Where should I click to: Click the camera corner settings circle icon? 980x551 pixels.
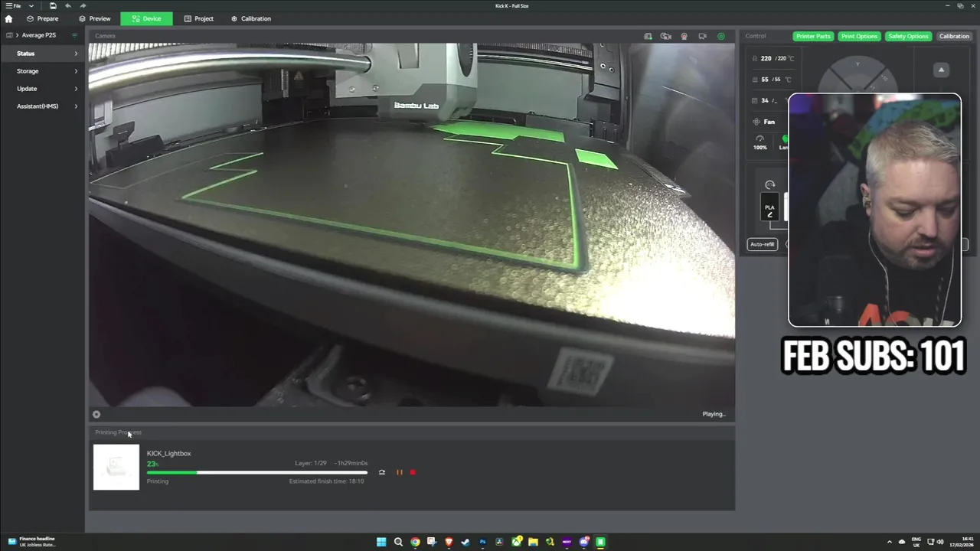tap(96, 415)
